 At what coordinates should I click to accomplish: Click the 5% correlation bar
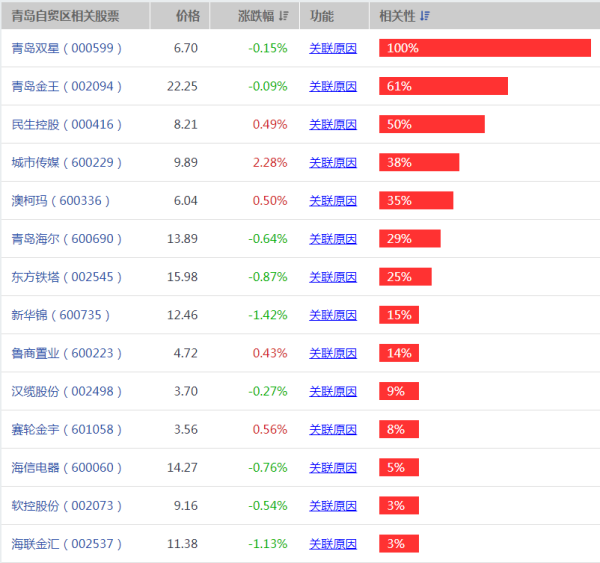[x=399, y=467]
